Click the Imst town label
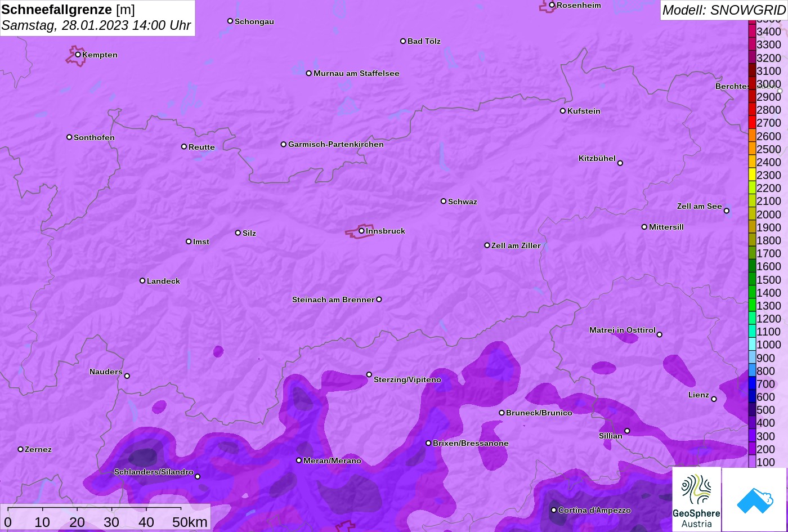The width and height of the screenshot is (788, 532). click(201, 242)
